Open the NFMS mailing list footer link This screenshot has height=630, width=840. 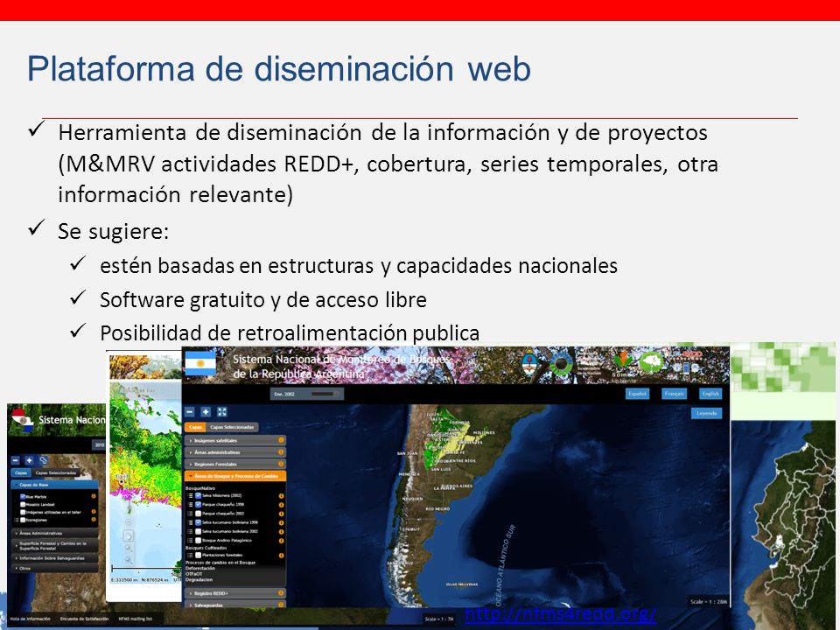point(136,619)
